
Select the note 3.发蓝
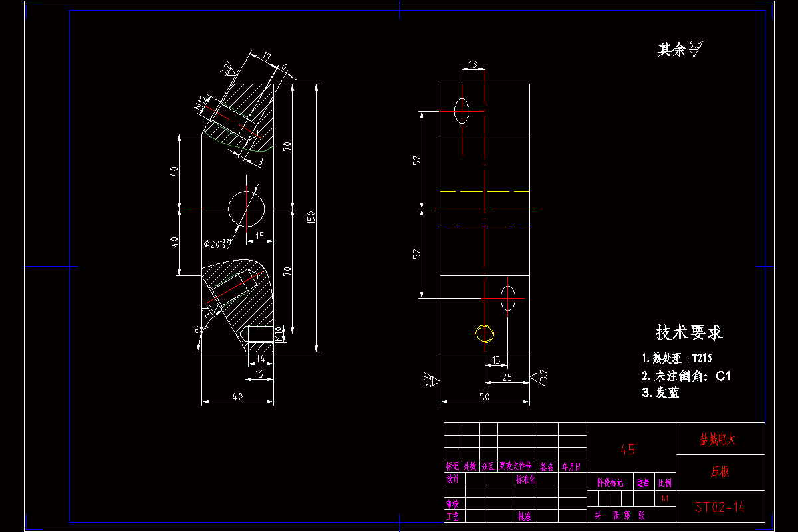pyautogui.click(x=660, y=393)
